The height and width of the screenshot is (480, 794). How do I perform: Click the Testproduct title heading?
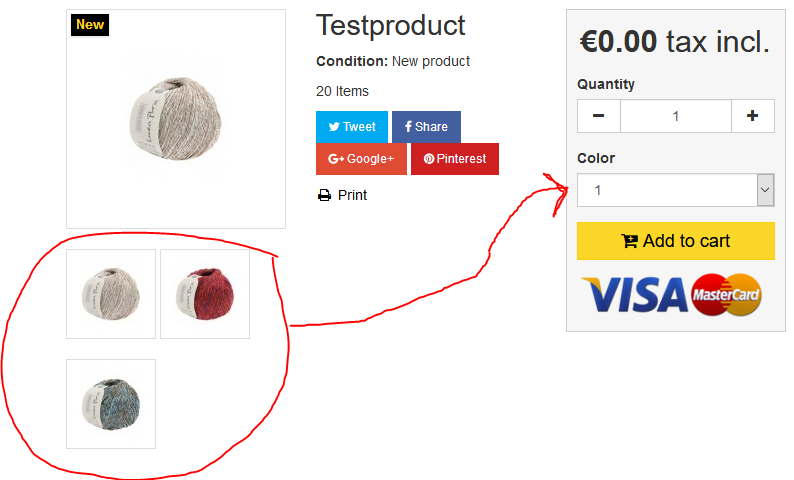click(x=390, y=25)
